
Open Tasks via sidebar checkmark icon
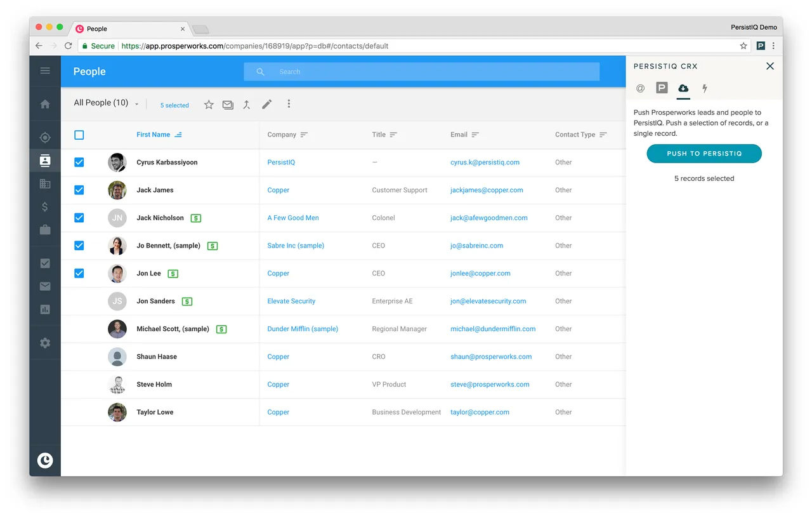pos(45,263)
